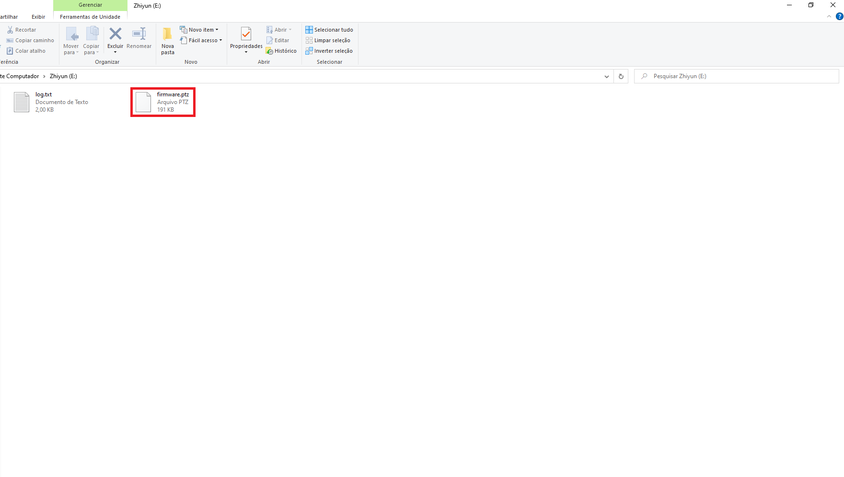Switch to the Ferramentas de Unidade tab
This screenshot has height=477, width=844.
tap(90, 17)
